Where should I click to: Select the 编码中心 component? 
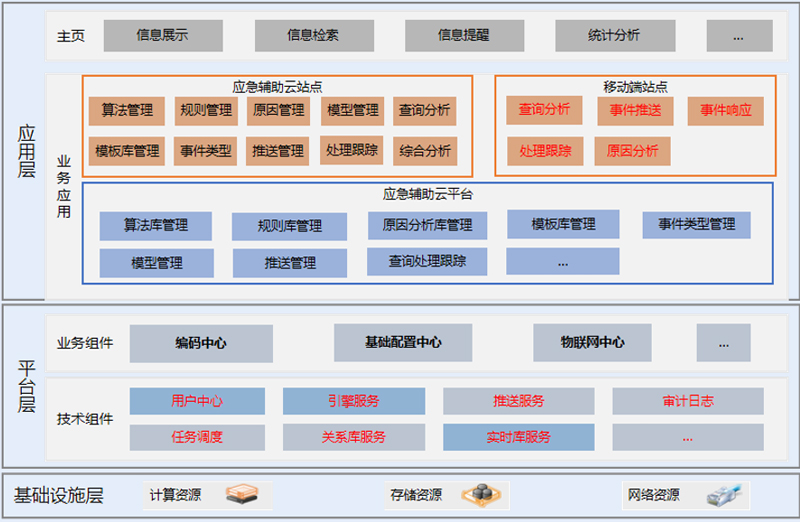(x=201, y=343)
